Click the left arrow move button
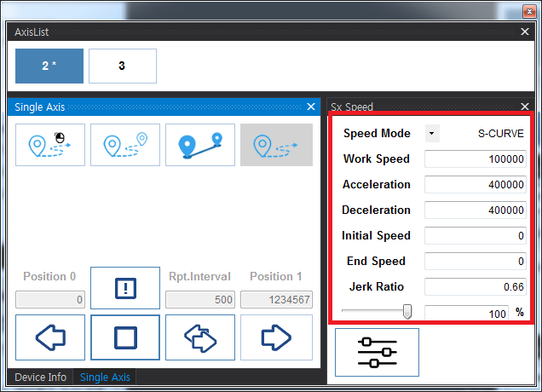The height and width of the screenshot is (392, 542). (50, 337)
